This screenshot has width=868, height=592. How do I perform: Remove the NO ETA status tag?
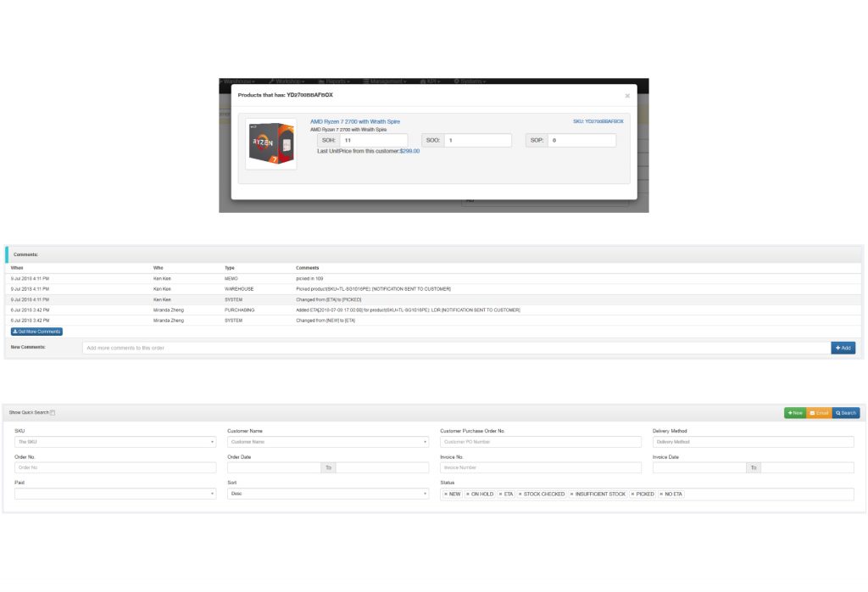pyautogui.click(x=661, y=494)
